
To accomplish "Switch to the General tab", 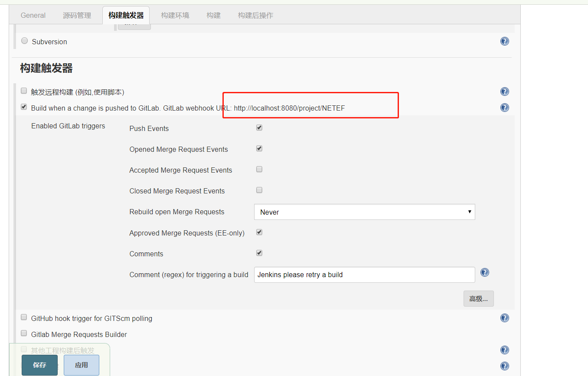I will tap(33, 15).
